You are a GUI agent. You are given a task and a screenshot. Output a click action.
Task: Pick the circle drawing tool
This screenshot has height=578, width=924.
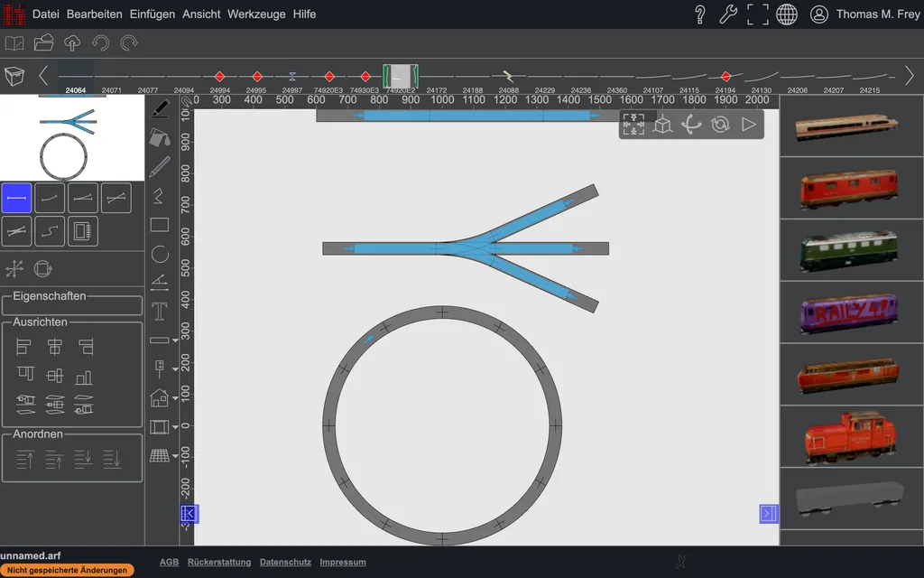click(x=160, y=254)
